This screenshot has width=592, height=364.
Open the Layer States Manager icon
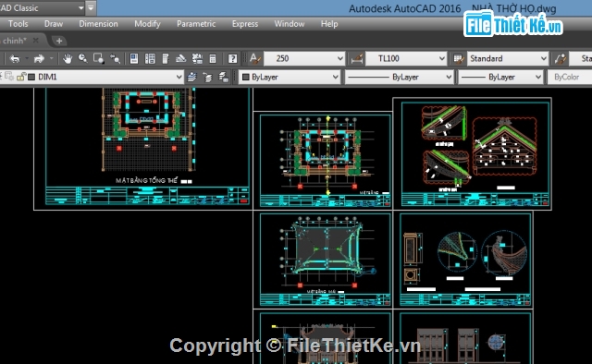[x=224, y=77]
